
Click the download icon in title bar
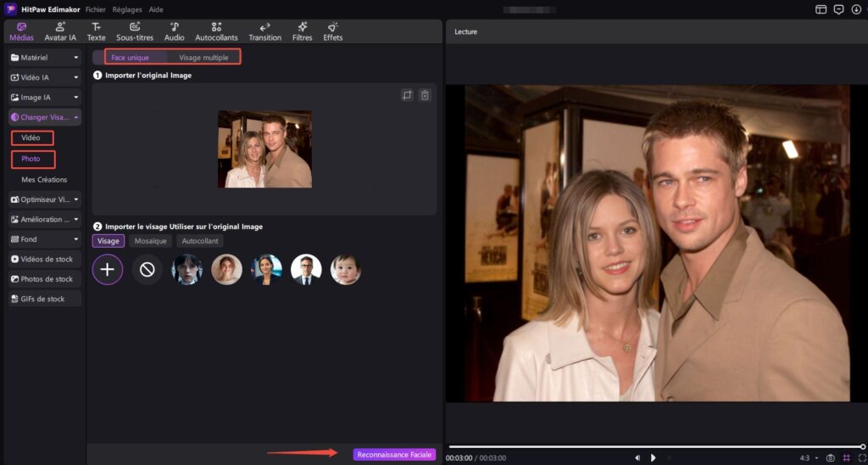(x=856, y=9)
